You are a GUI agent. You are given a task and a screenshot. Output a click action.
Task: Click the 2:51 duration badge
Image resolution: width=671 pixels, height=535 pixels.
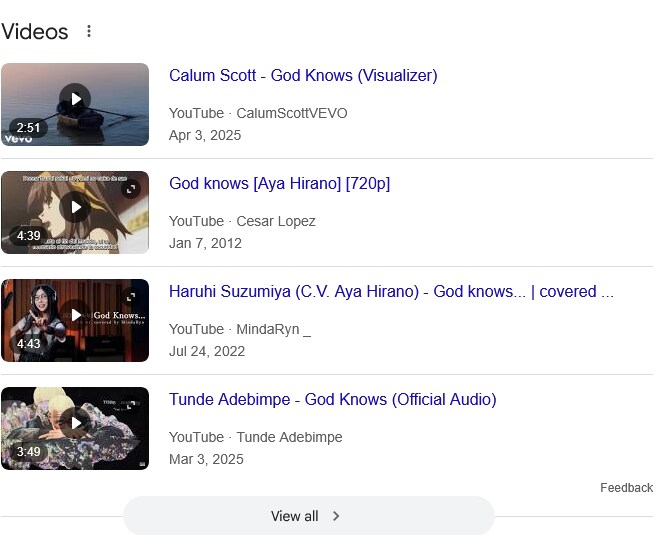28,128
